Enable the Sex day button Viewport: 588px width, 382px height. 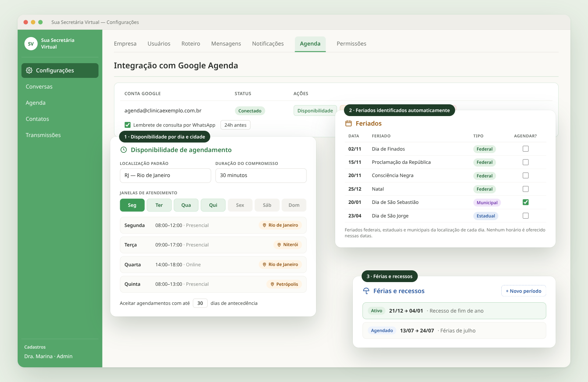tap(240, 205)
